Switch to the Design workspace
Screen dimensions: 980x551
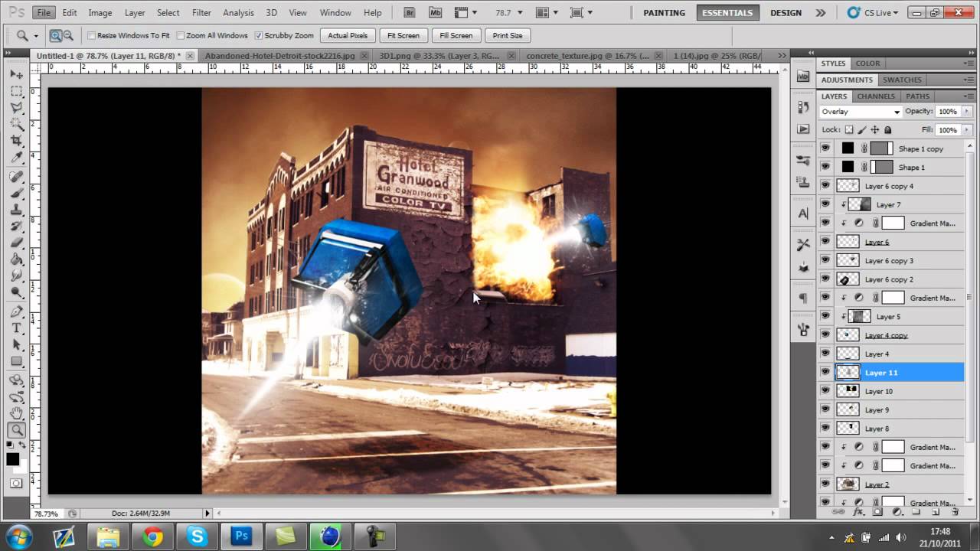tap(786, 13)
